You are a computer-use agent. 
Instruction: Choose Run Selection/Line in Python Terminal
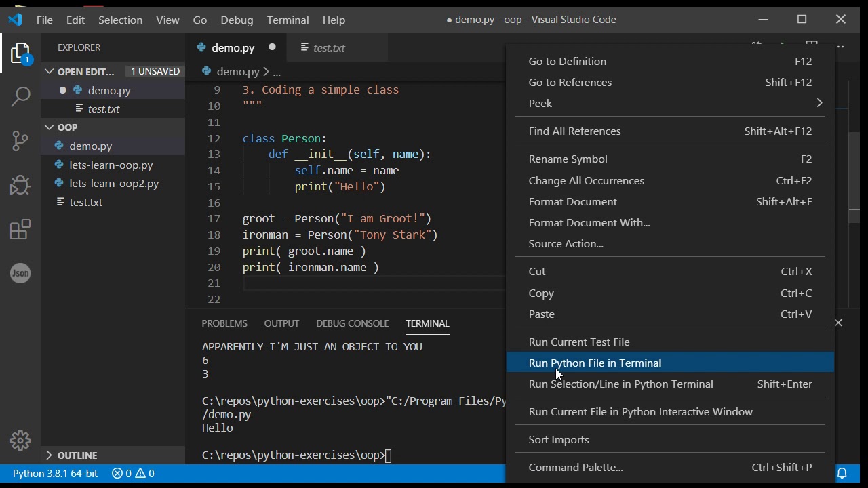pyautogui.click(x=670, y=384)
